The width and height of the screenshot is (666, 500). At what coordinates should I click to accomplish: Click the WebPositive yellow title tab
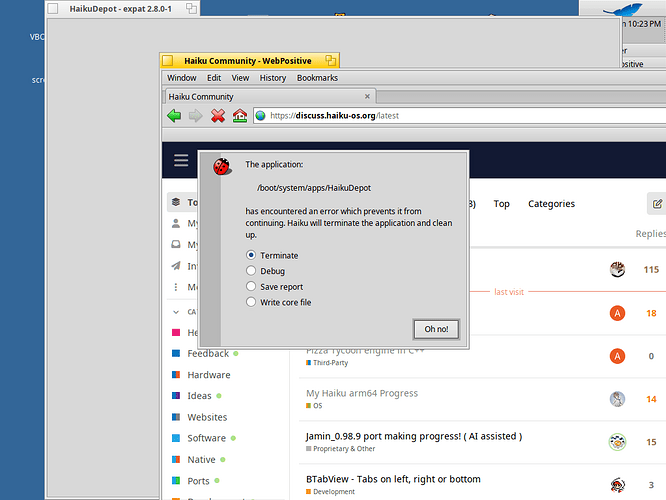pos(250,60)
